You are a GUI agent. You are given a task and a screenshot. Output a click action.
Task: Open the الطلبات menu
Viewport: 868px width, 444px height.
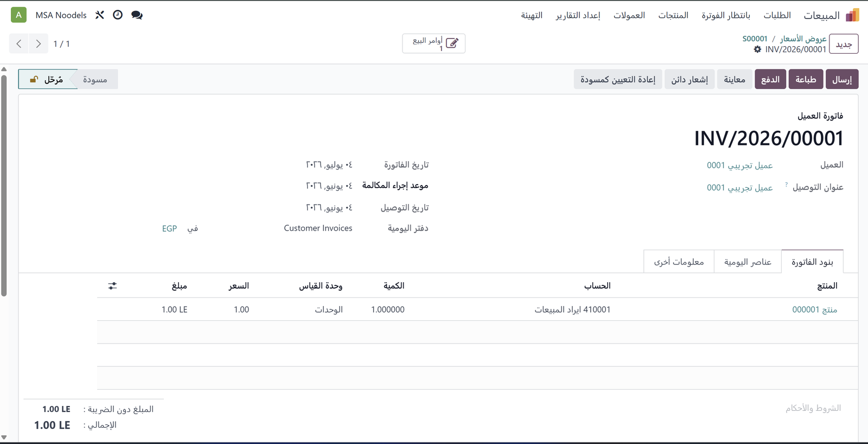777,15
